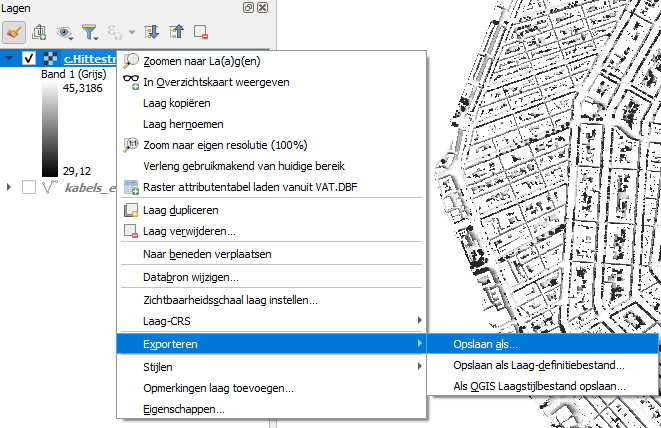The height and width of the screenshot is (428, 661).
Task: Collapse the c.Hittestr layer tree node
Action: (x=9, y=58)
